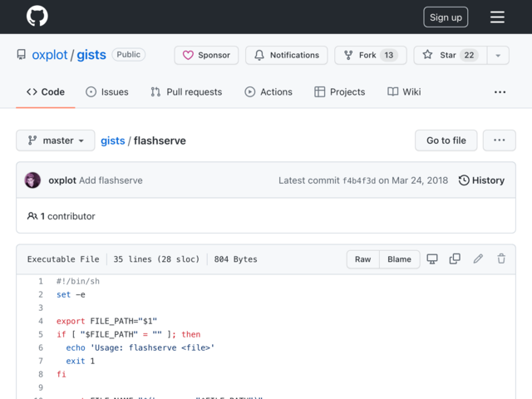
Task: Click line number 4
Action: click(41, 321)
